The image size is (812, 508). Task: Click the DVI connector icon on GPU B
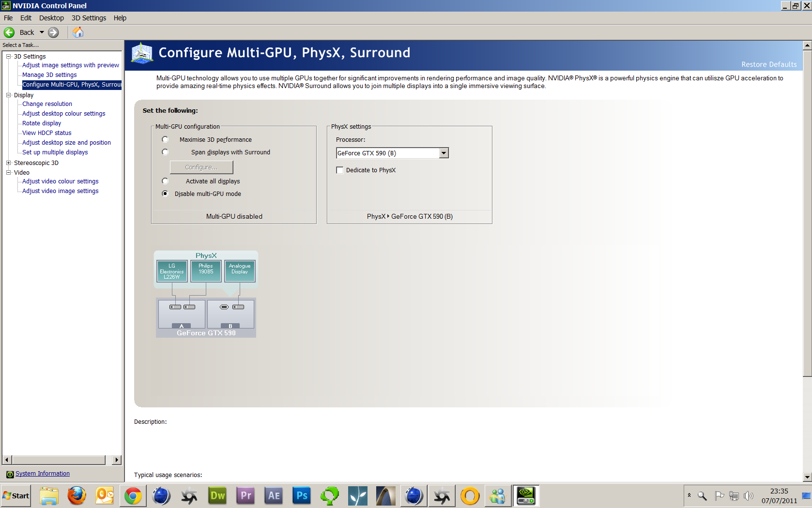click(238, 307)
